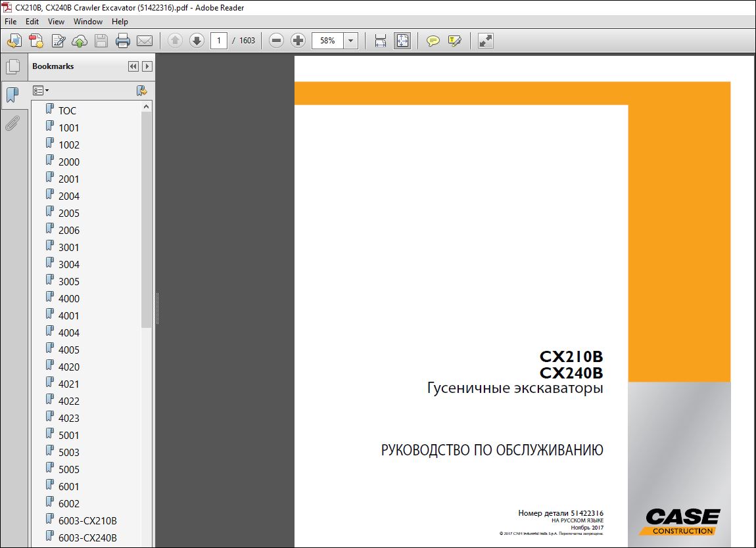Send file by email envelope icon
Image resolution: width=756 pixels, height=548 pixels.
[145, 41]
